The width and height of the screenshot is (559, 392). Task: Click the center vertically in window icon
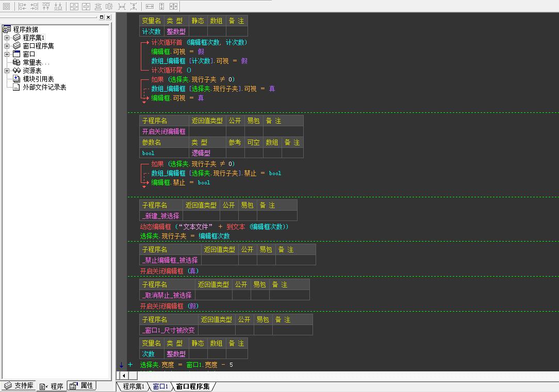coord(86,6)
